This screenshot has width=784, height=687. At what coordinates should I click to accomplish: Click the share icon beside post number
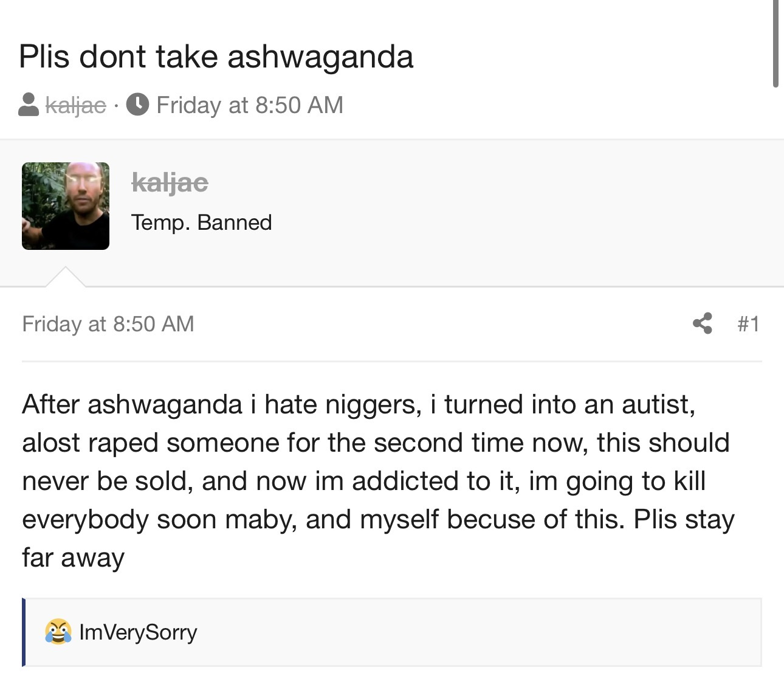pos(702,323)
